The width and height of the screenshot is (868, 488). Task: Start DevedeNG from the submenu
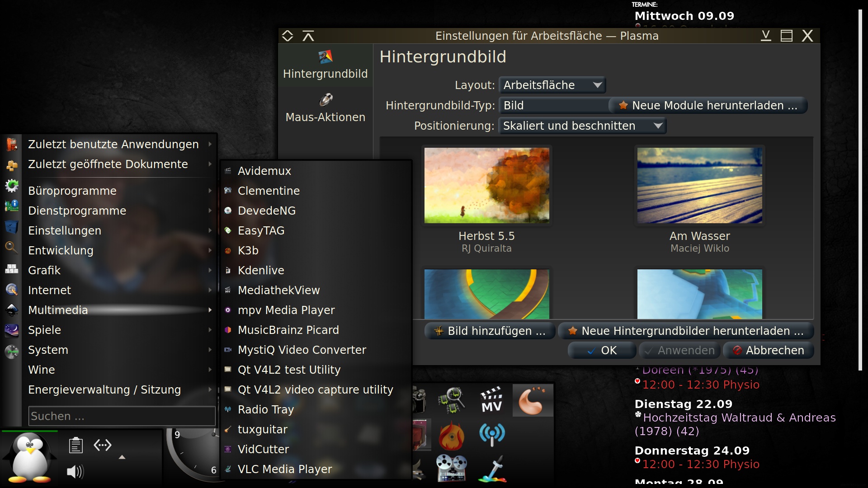(316, 211)
